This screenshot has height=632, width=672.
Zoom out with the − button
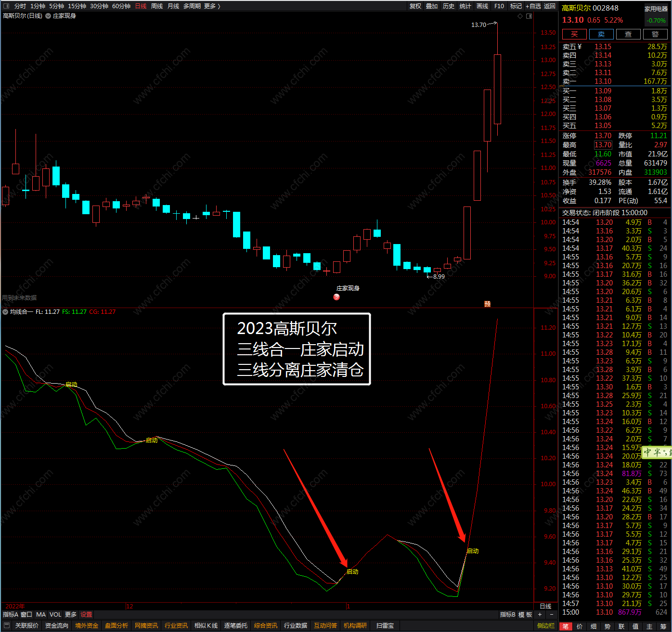click(x=552, y=615)
